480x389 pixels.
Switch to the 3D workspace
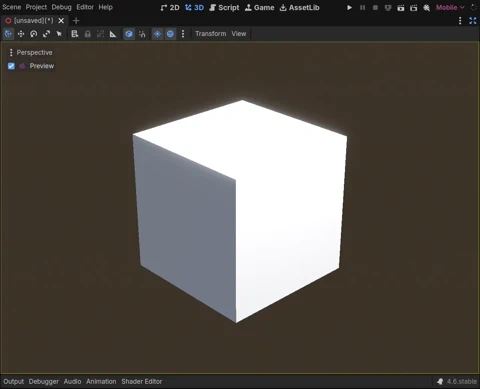(x=195, y=7)
